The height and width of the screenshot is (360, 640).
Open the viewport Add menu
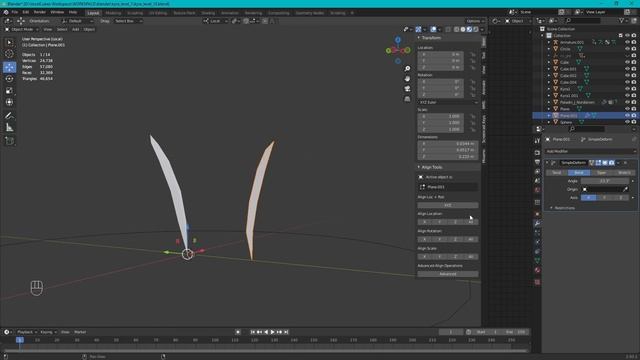tap(76, 29)
